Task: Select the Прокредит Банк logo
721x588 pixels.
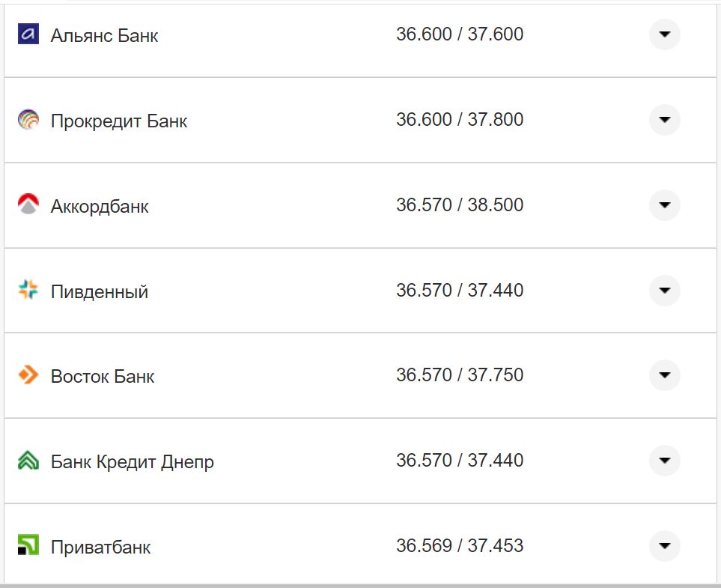Action: click(28, 120)
